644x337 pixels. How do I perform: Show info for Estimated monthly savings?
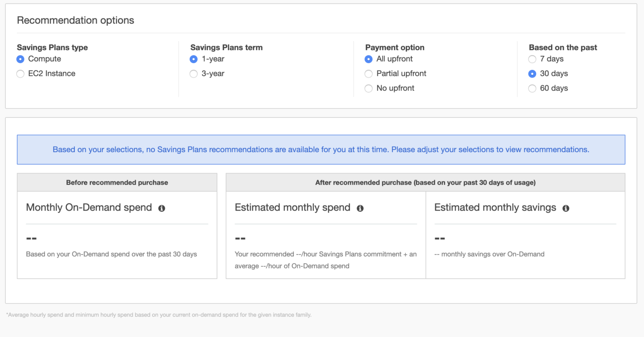566,208
